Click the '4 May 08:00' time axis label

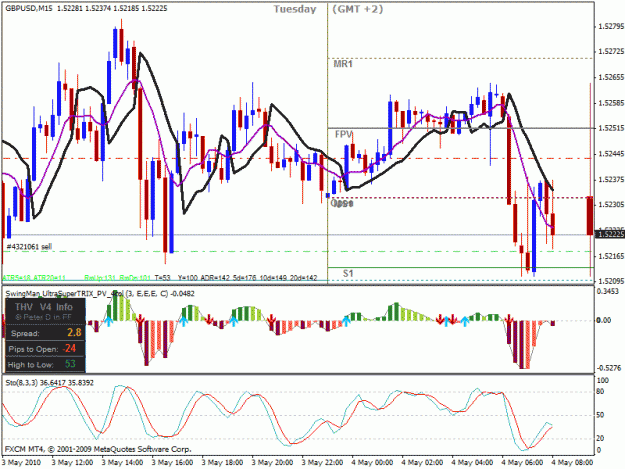tap(572, 463)
